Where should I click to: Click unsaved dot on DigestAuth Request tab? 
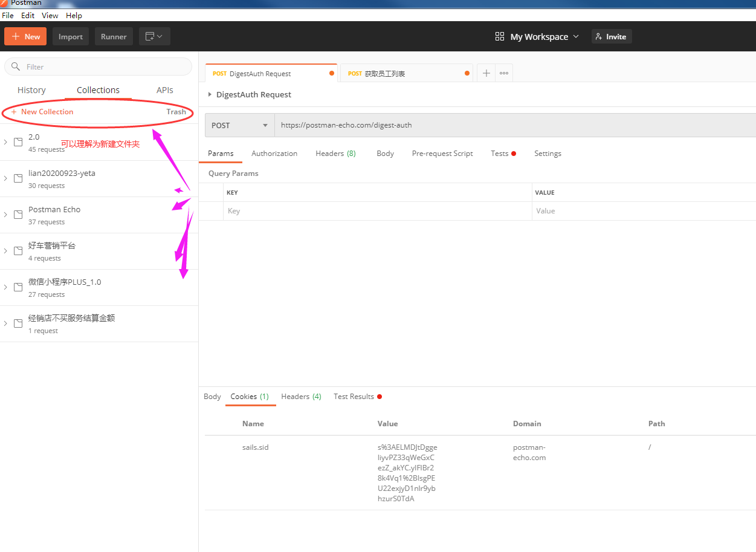pyautogui.click(x=332, y=74)
